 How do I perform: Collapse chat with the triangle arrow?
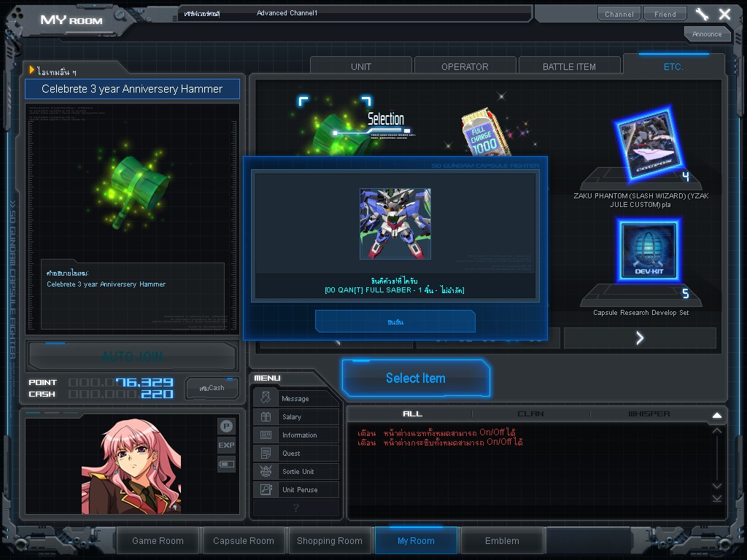click(717, 415)
